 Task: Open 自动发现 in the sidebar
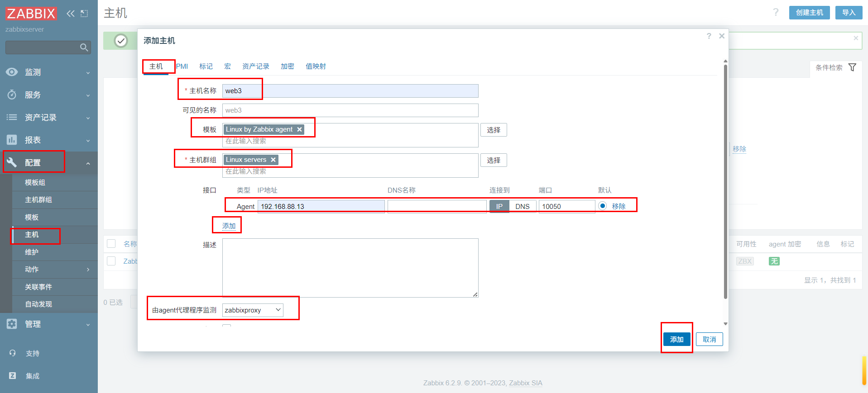(x=38, y=304)
